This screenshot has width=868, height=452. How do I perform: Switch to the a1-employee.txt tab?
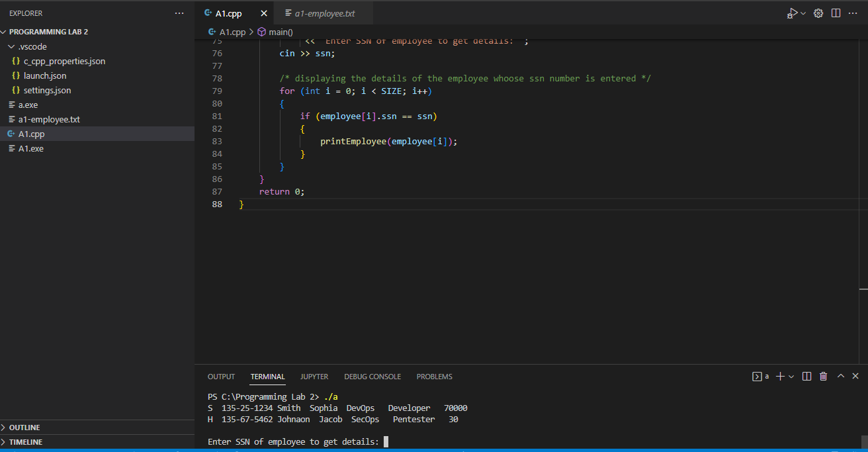323,13
